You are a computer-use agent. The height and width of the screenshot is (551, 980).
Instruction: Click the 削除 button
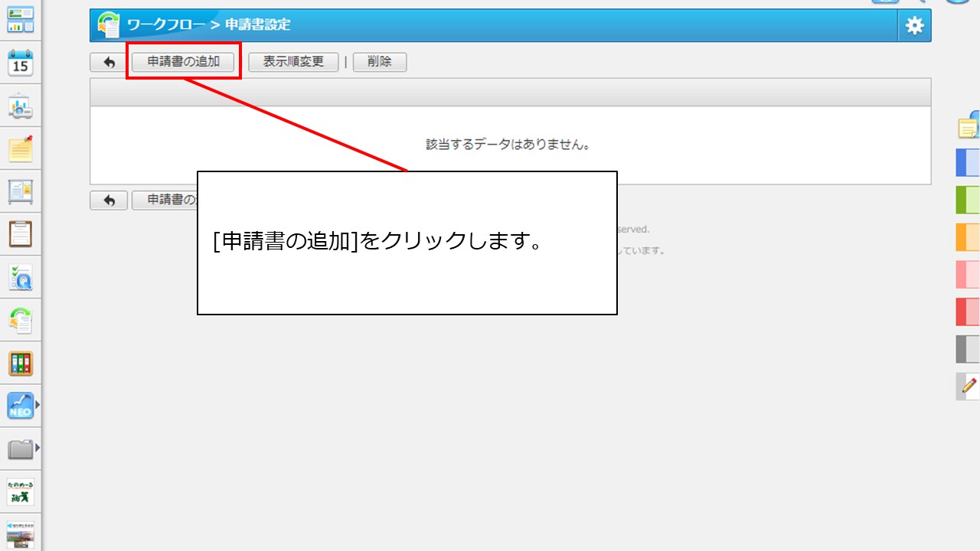point(380,62)
